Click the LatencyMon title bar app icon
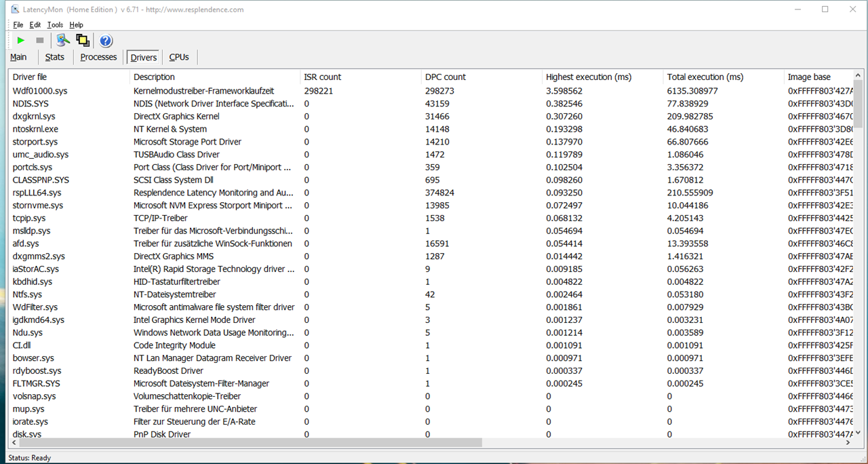This screenshot has width=868, height=464. tap(14, 9)
